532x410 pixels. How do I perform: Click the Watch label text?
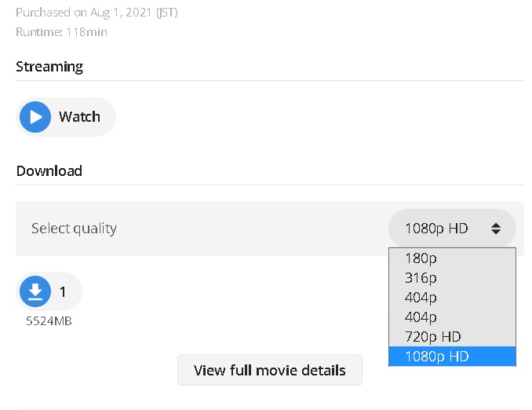coord(79,117)
